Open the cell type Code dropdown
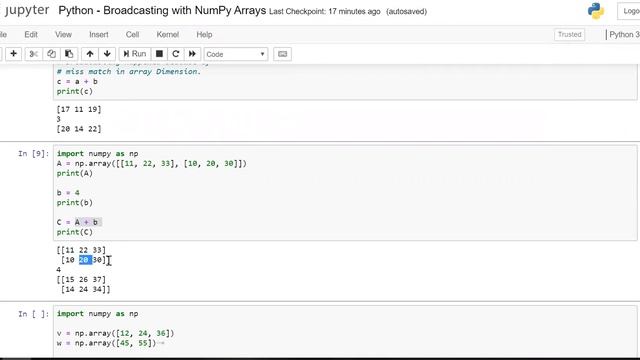640x360 pixels. [236, 54]
